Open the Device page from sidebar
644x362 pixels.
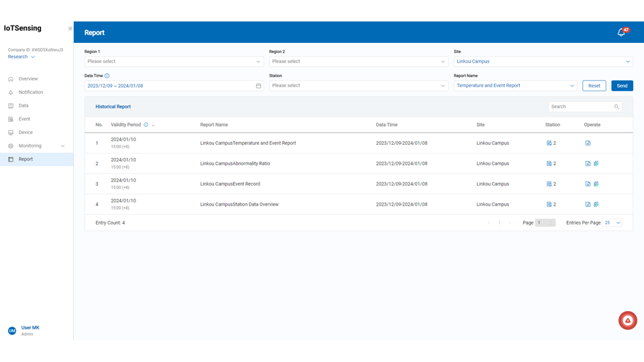point(25,133)
